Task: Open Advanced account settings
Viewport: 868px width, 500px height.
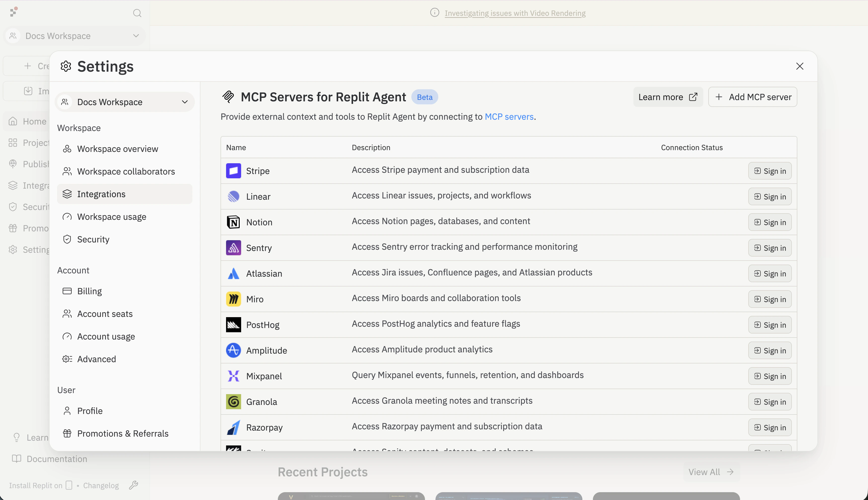Action: click(x=124, y=359)
